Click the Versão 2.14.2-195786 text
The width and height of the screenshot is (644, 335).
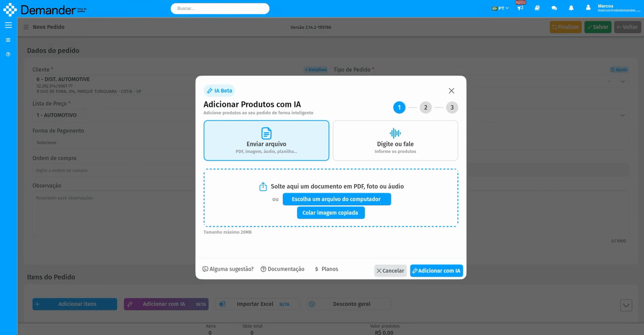point(311,27)
